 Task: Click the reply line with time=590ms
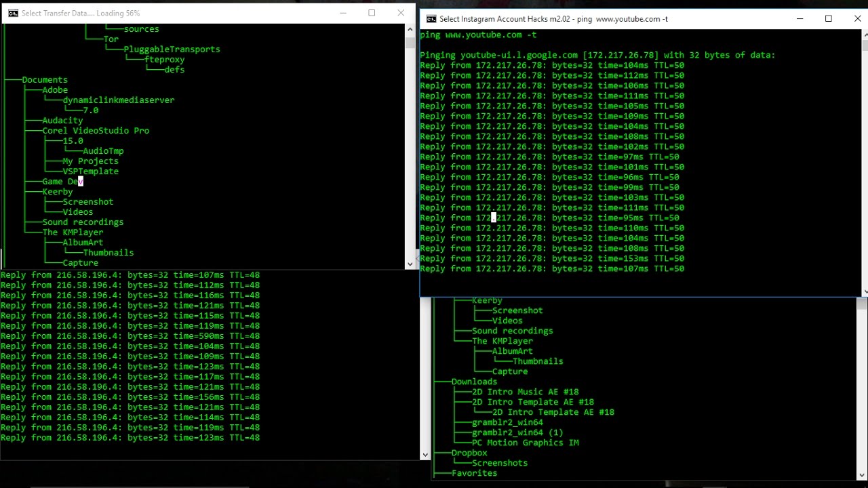(130, 336)
